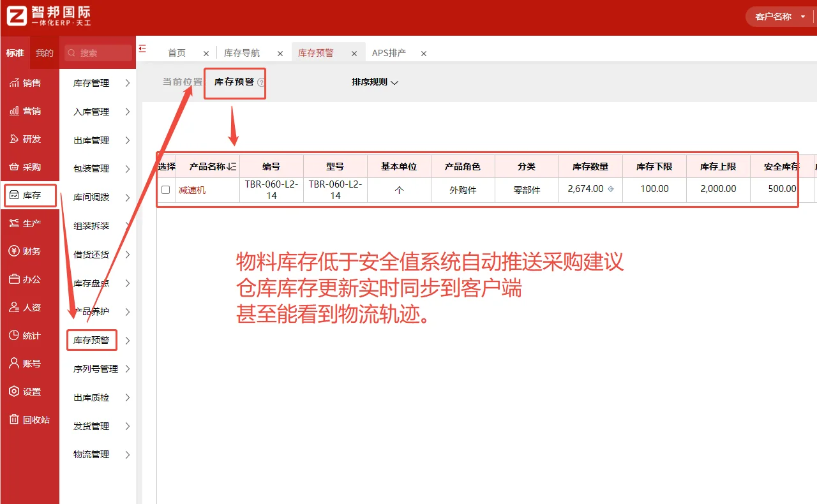Switch to the 首页 tab
This screenshot has width=817, height=504.
[177, 53]
